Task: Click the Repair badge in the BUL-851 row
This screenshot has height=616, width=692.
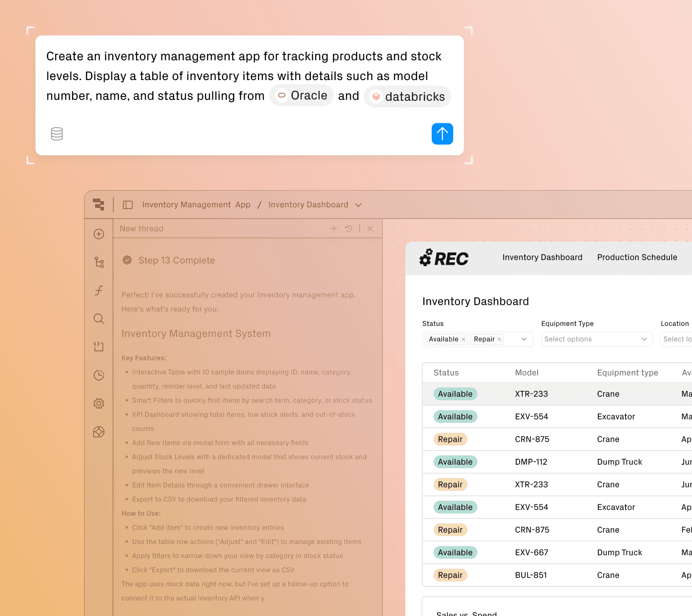Action: click(450, 575)
